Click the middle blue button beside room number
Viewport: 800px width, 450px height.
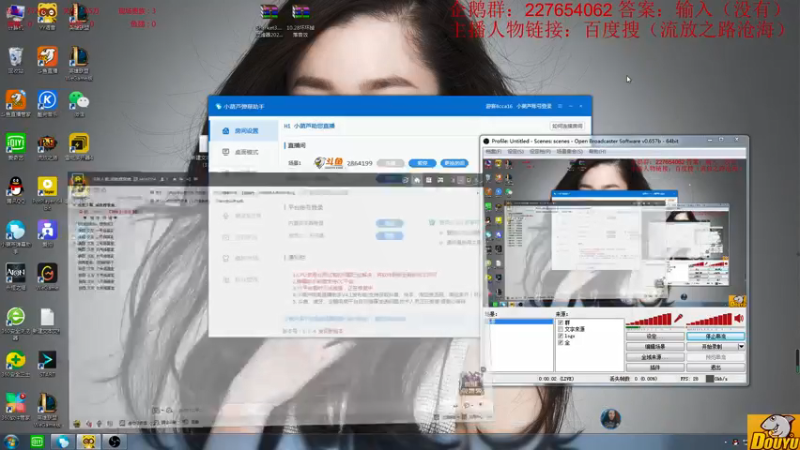pyautogui.click(x=422, y=163)
